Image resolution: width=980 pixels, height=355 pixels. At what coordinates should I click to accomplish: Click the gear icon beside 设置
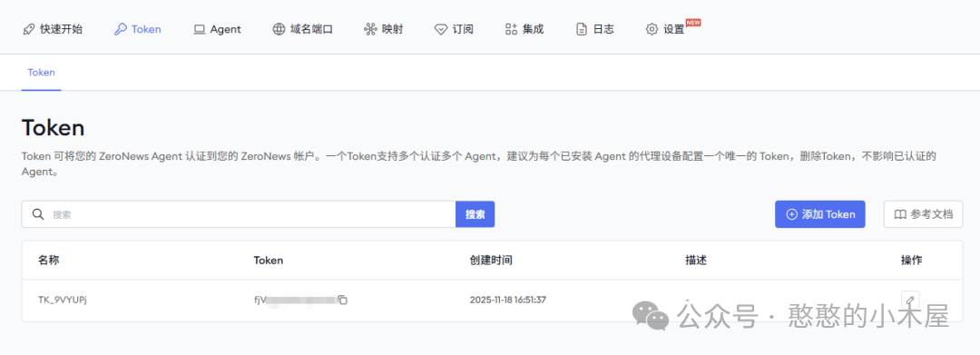(652, 29)
